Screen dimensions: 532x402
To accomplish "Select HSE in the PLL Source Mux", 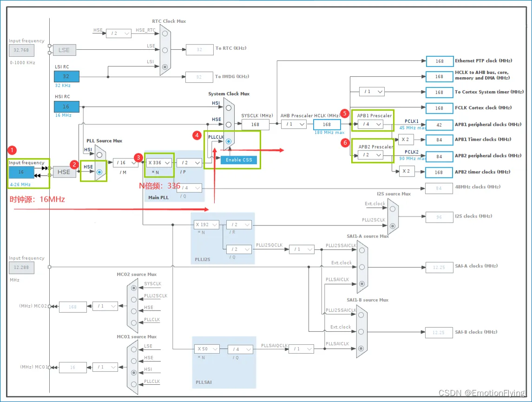I will click(99, 172).
